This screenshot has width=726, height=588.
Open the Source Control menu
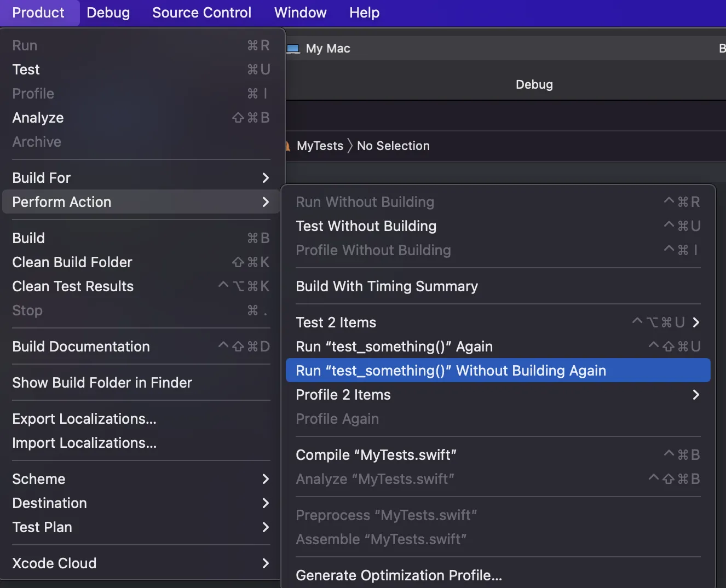[201, 13]
